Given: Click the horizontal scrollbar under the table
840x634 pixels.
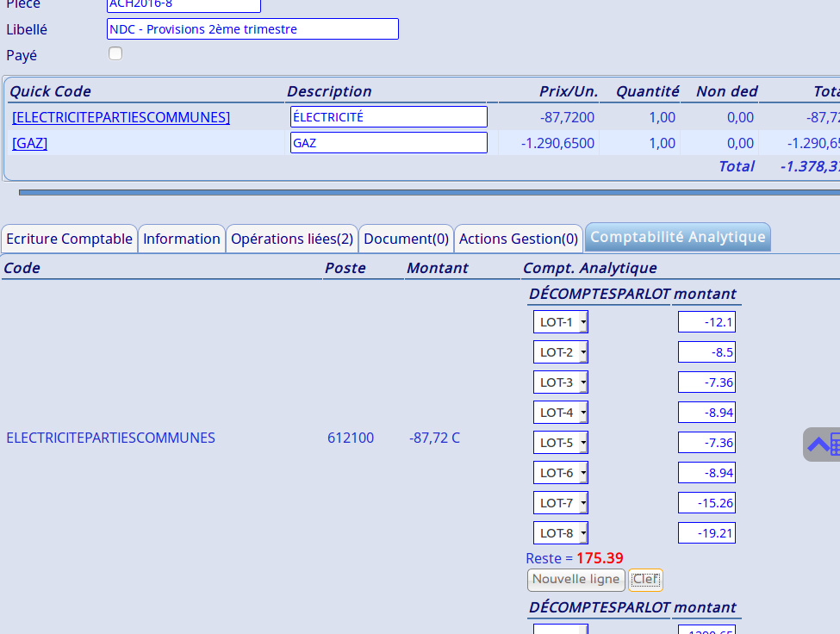Looking at the screenshot, I should (429, 192).
